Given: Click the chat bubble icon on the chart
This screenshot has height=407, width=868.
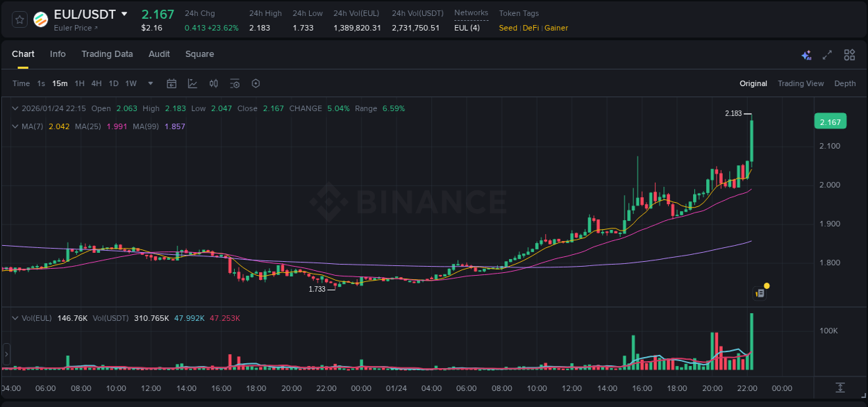Looking at the screenshot, I should pos(760,292).
